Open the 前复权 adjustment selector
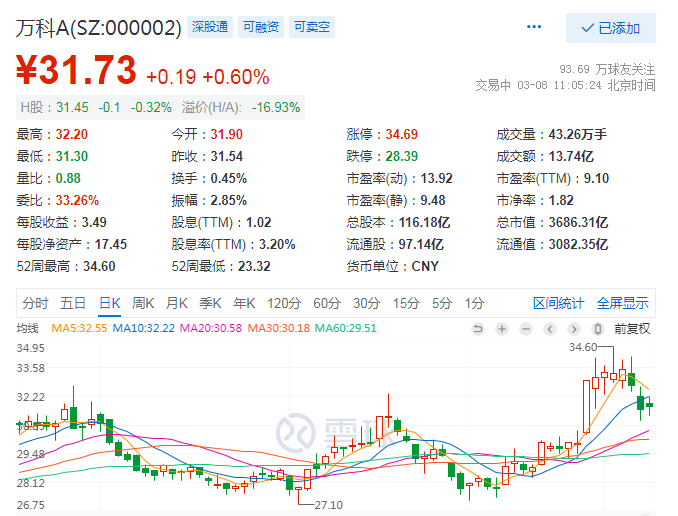 (x=632, y=329)
